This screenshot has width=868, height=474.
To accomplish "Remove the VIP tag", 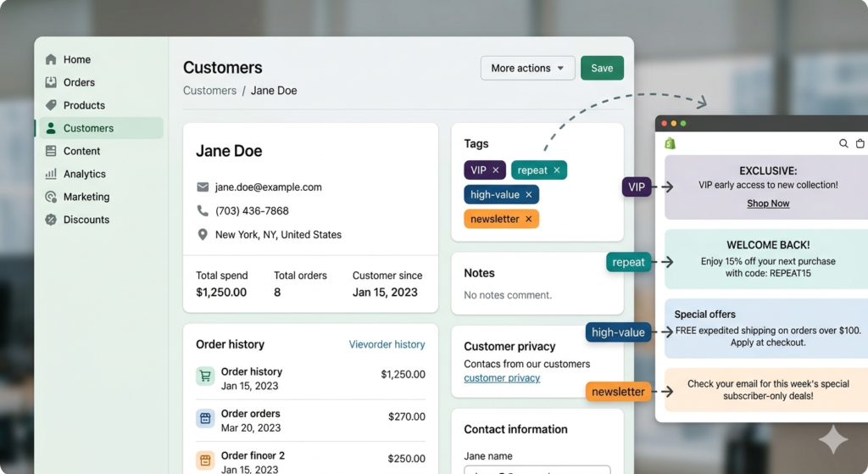I will 496,170.
